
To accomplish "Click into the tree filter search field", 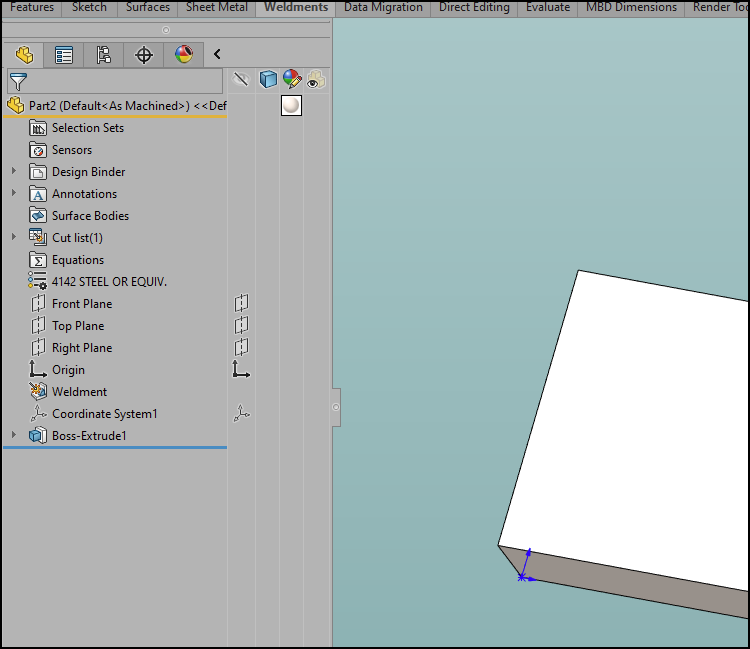I will coord(115,81).
